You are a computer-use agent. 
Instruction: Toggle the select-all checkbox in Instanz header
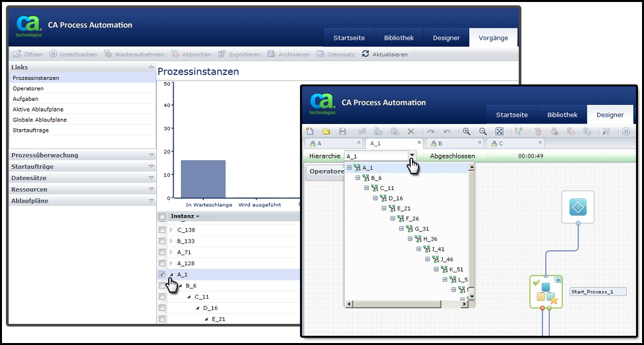[x=162, y=216]
